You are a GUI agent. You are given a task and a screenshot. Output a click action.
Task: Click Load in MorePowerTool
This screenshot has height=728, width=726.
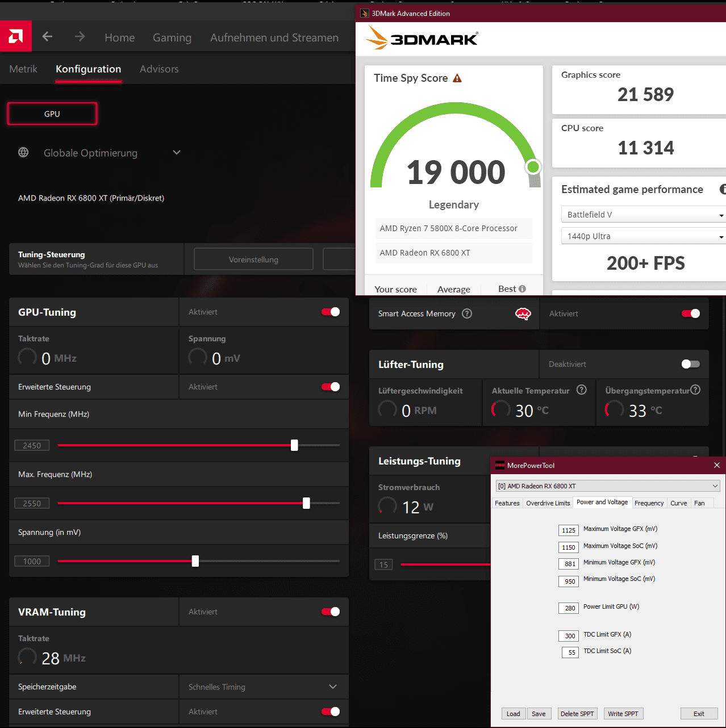point(514,714)
